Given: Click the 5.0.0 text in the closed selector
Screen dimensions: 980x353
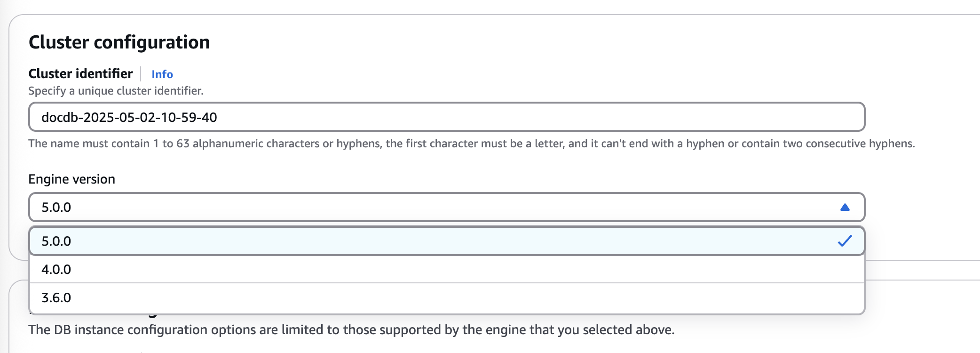Looking at the screenshot, I should click(56, 207).
